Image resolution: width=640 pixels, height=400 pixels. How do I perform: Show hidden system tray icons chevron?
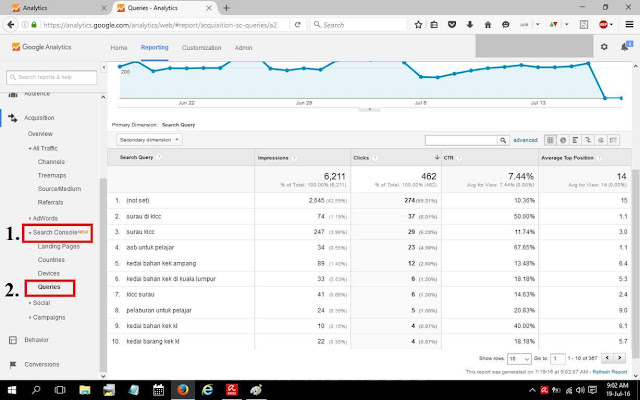click(x=532, y=390)
